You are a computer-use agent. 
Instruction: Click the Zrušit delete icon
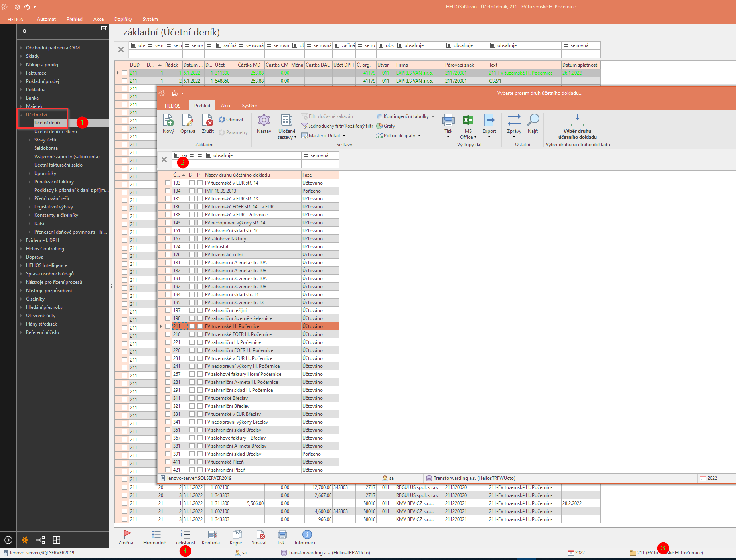click(x=207, y=120)
